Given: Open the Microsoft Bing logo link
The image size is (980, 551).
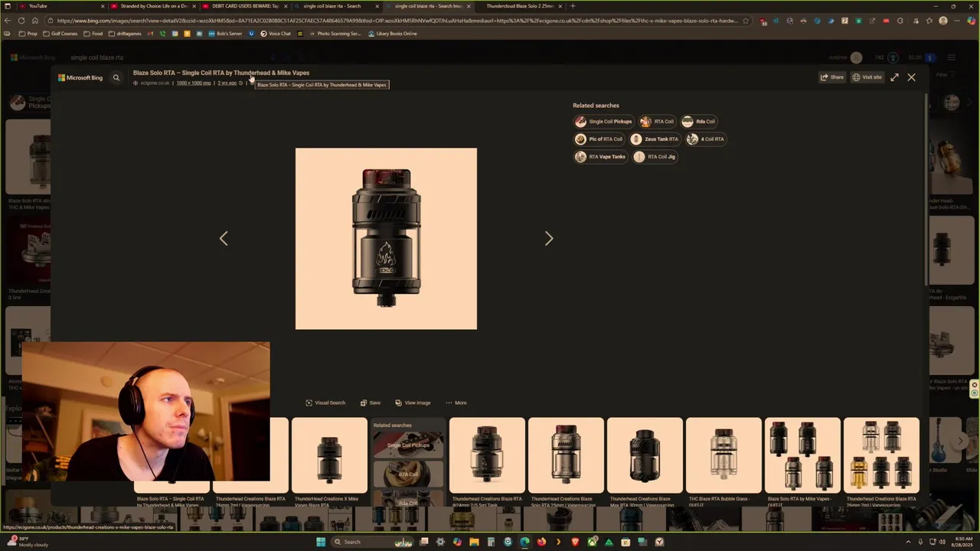Looking at the screenshot, I should pos(80,77).
